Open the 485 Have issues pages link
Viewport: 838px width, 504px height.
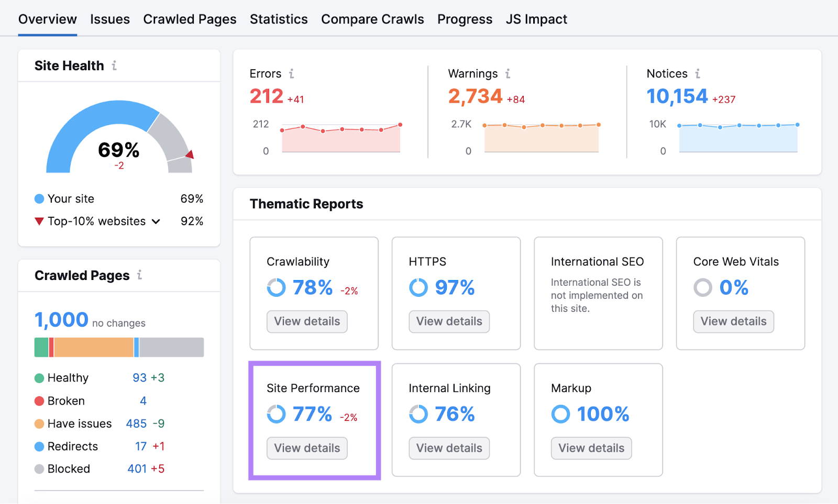point(136,423)
